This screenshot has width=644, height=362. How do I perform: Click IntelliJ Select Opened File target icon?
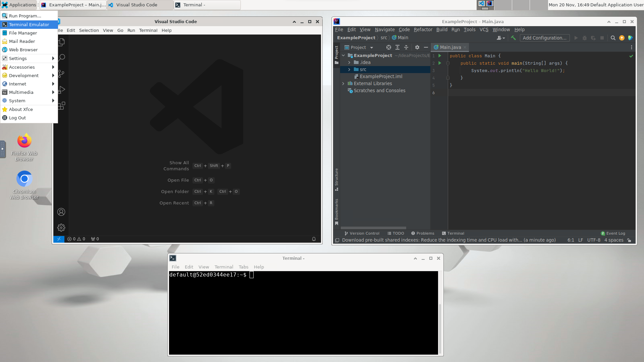pos(389,47)
